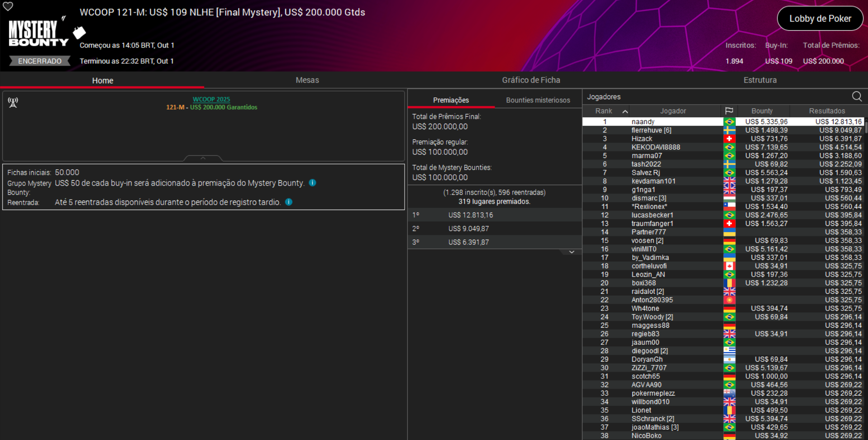
Task: Show the Bounties misteriosos tab
Action: pos(538,100)
